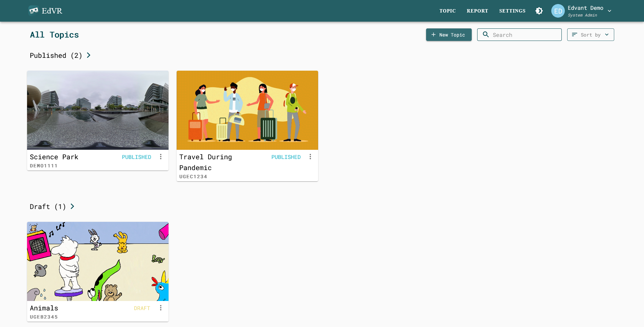Open Travel During Pandemic three-dot menu
This screenshot has height=327, width=644.
[310, 157]
